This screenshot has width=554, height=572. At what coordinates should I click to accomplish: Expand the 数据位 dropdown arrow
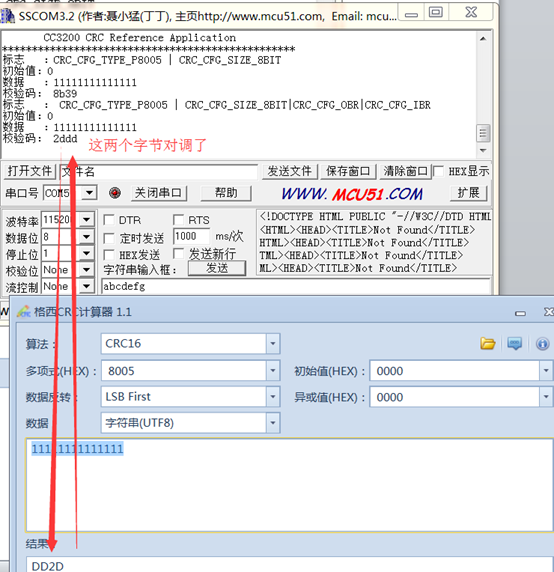point(86,237)
